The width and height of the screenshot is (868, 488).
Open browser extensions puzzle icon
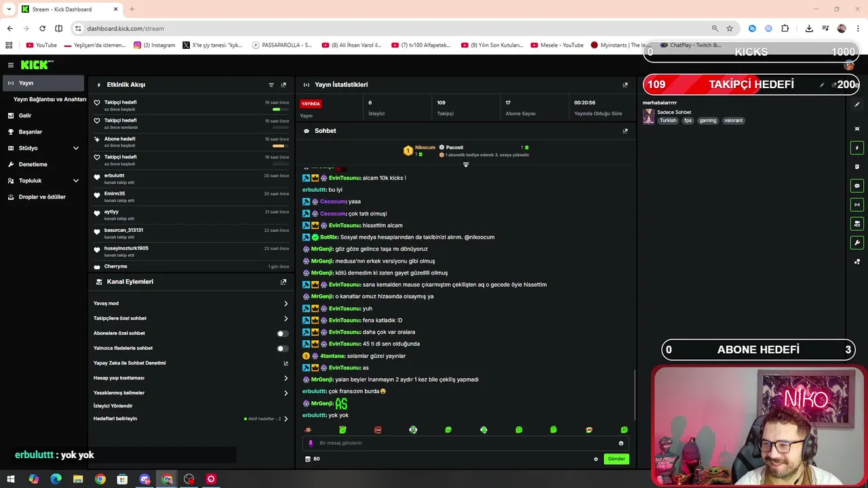(785, 28)
